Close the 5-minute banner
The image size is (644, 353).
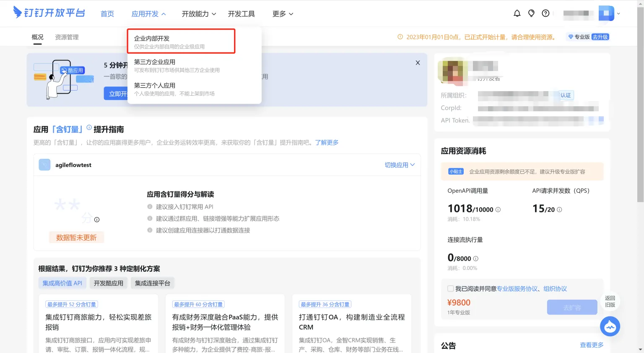click(x=418, y=63)
